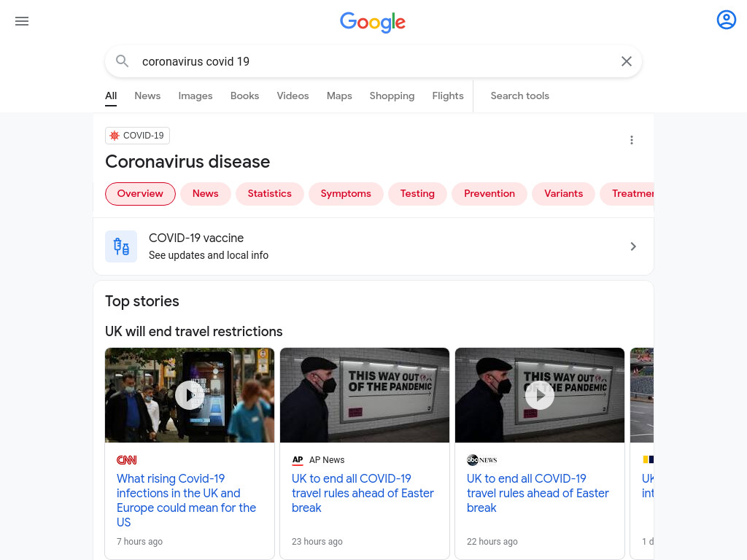Viewport: 747px width, 560px height.
Task: Select the News chip under Coronavirus disease
Action: click(x=205, y=194)
